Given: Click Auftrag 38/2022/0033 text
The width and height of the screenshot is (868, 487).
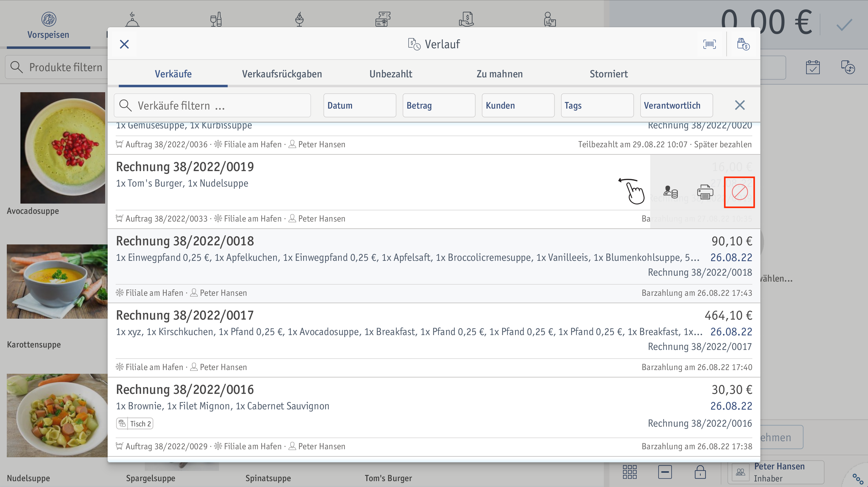Looking at the screenshot, I should pos(166,219).
